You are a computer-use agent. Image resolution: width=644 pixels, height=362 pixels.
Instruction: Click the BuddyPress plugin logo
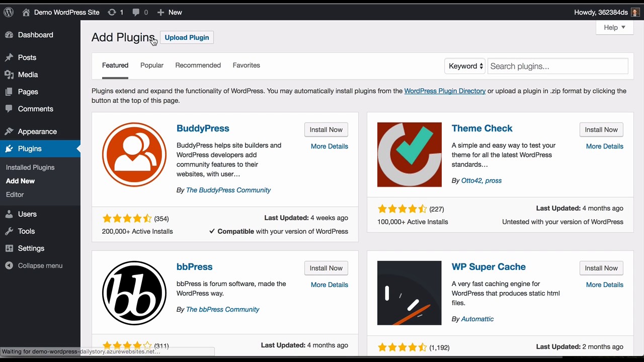134,155
